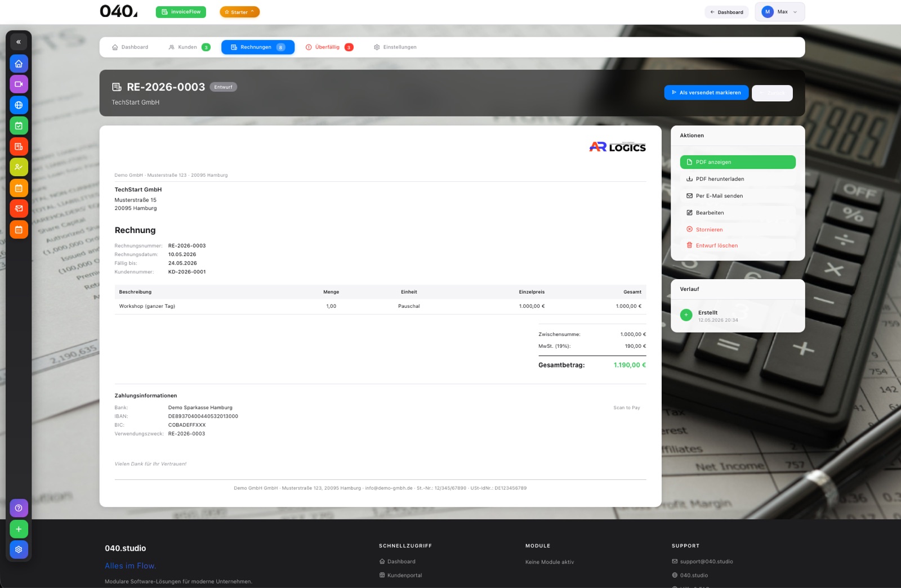The width and height of the screenshot is (901, 588).
Task: Click Als versendet markieren button
Action: coord(706,93)
